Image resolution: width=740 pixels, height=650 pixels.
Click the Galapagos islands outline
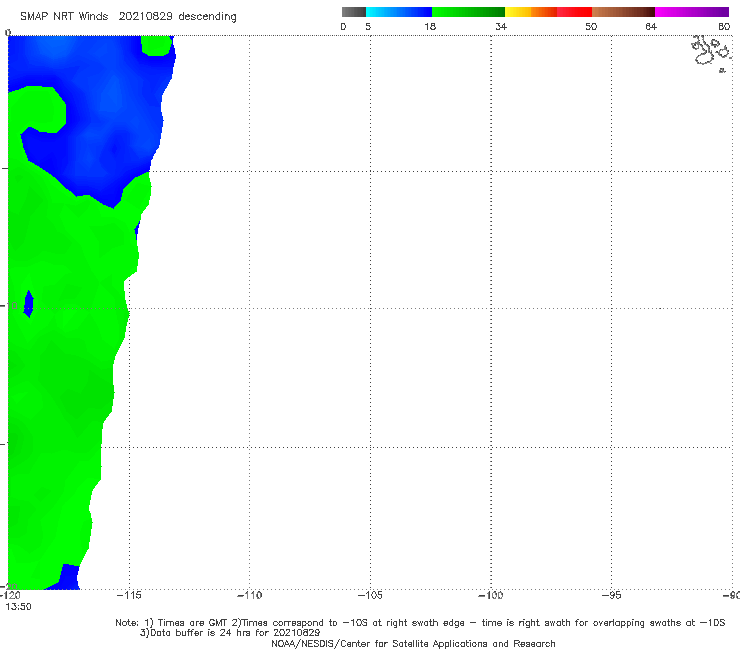711,52
